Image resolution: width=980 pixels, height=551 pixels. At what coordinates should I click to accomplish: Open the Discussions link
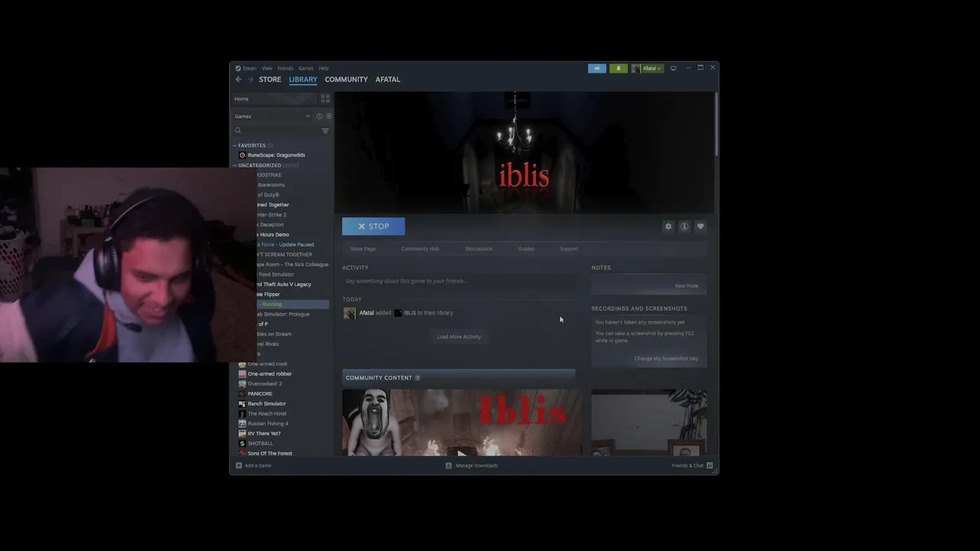(x=479, y=249)
